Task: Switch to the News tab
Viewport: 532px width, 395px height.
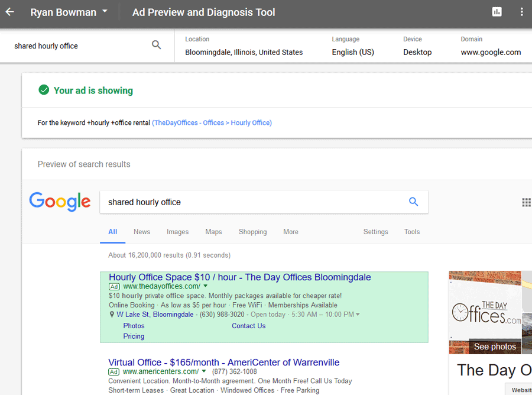Action: pos(142,232)
